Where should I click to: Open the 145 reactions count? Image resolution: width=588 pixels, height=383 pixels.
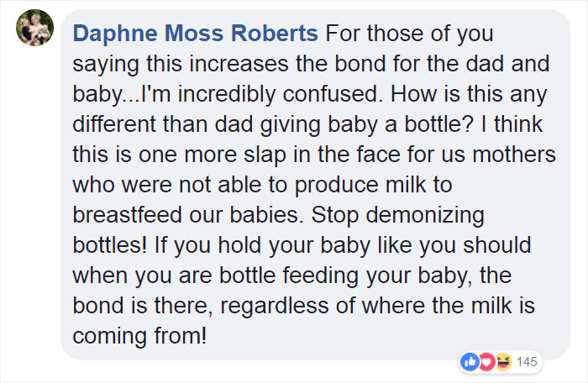point(528,362)
